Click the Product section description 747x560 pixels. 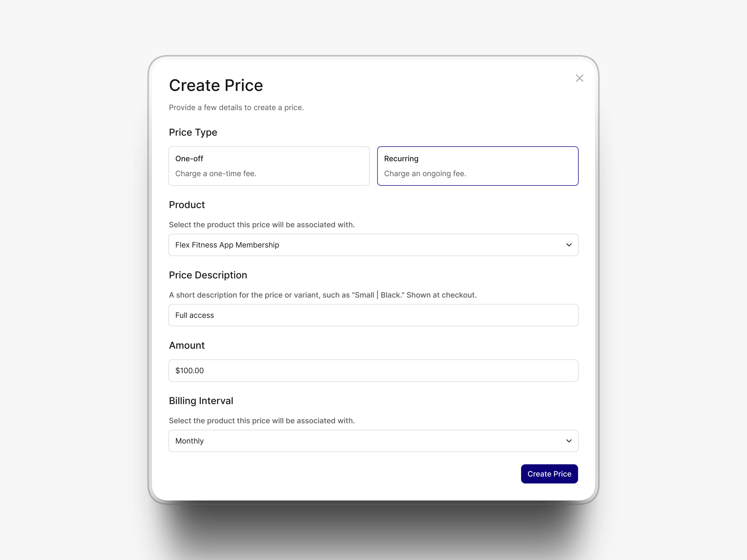[x=262, y=225]
